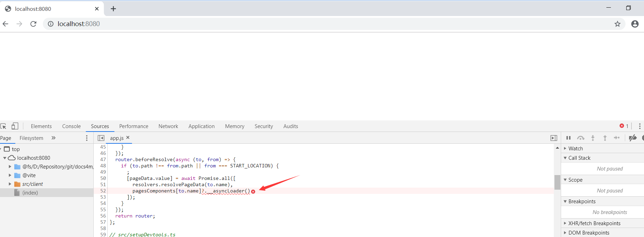644x237 pixels.
Task: Close the app.js editor tab
Action: click(128, 137)
